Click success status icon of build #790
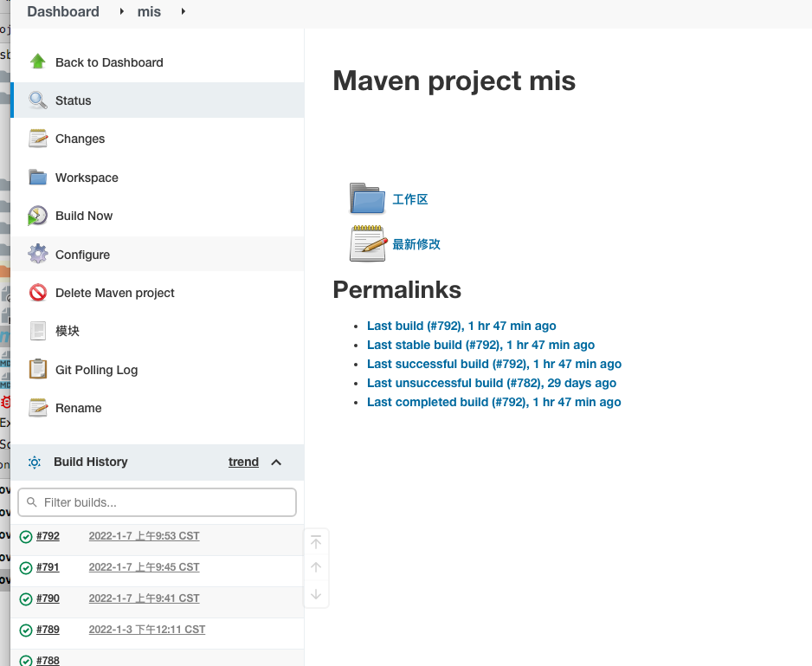Viewport: 812px width, 666px height. pos(25,598)
